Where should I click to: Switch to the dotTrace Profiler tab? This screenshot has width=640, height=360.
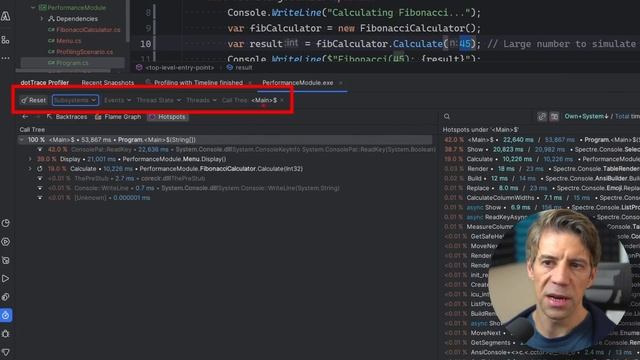tap(44, 82)
